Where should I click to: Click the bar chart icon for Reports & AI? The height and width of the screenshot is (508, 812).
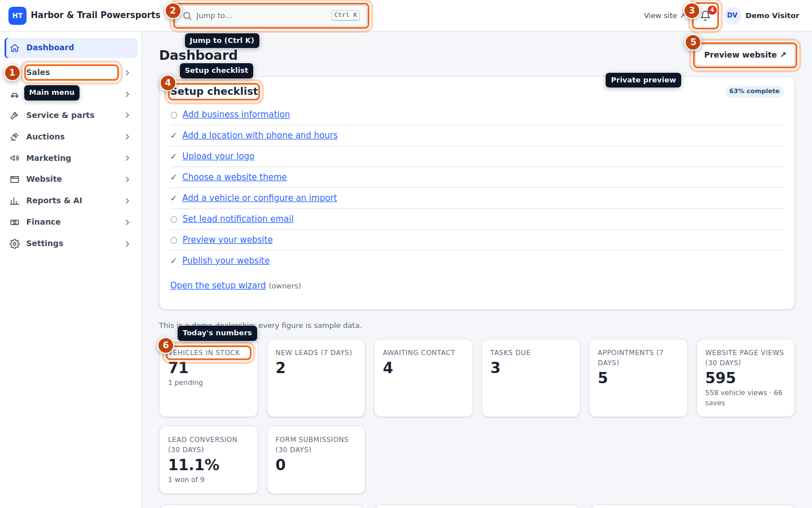(x=15, y=200)
